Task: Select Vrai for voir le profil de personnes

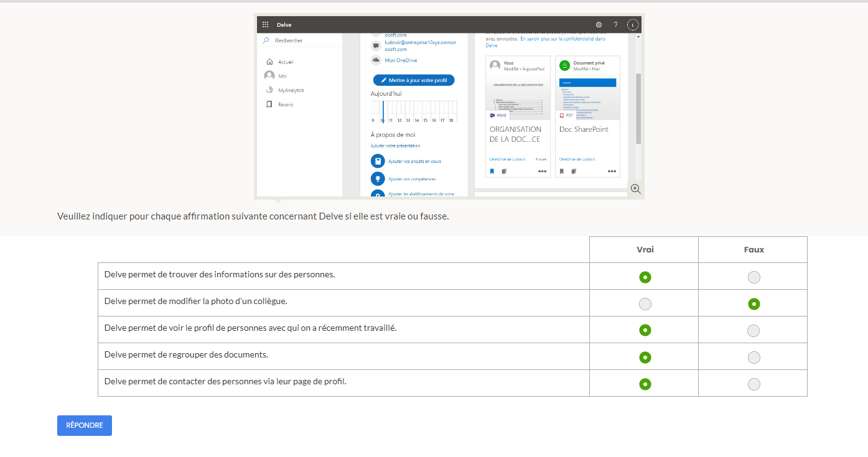Action: pyautogui.click(x=645, y=331)
